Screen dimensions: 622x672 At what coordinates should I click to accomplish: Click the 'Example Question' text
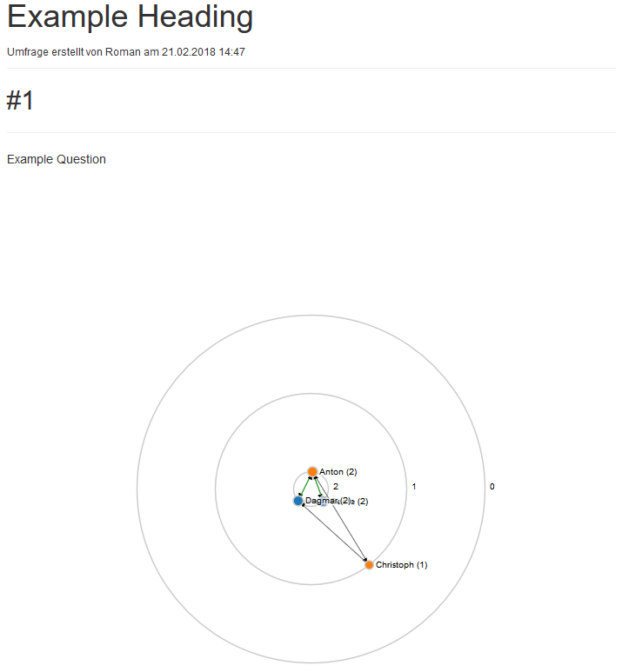click(x=57, y=159)
